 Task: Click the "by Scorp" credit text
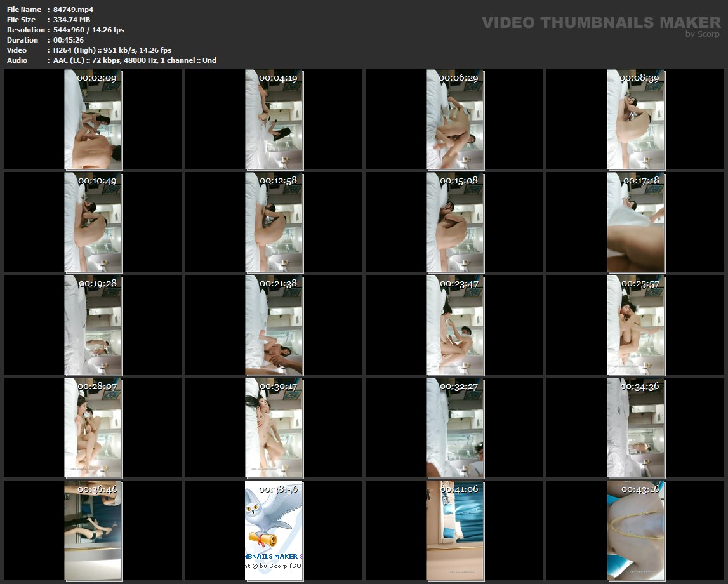point(703,34)
